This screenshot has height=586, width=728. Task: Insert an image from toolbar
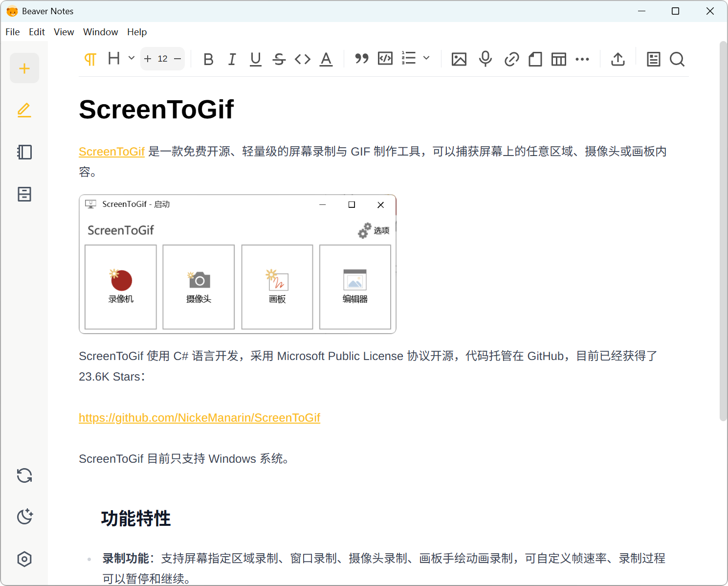point(459,59)
